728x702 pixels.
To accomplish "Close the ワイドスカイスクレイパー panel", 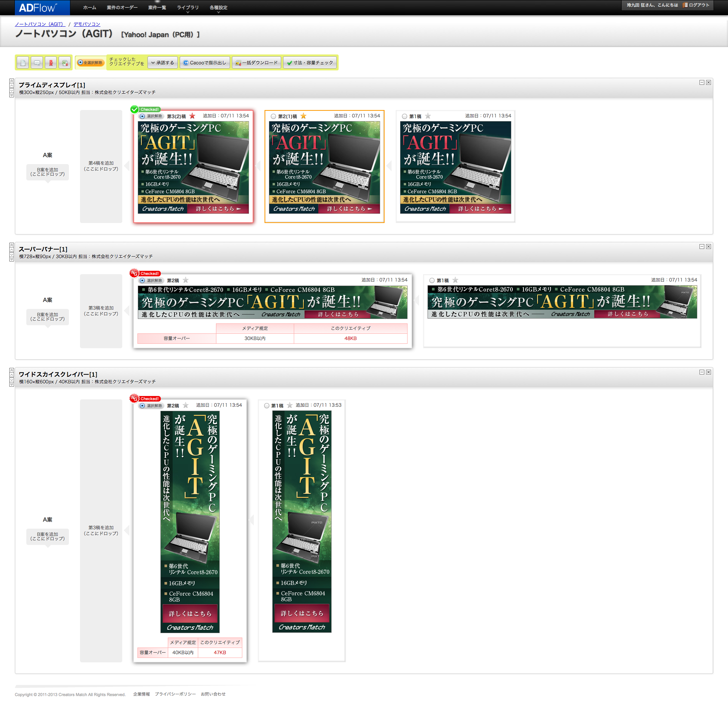I will 708,372.
